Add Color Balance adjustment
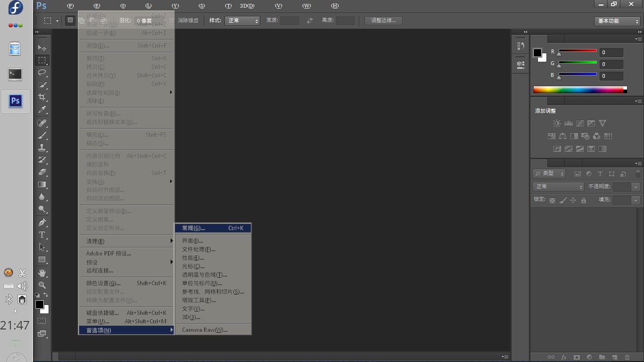644x362 pixels. point(562,136)
